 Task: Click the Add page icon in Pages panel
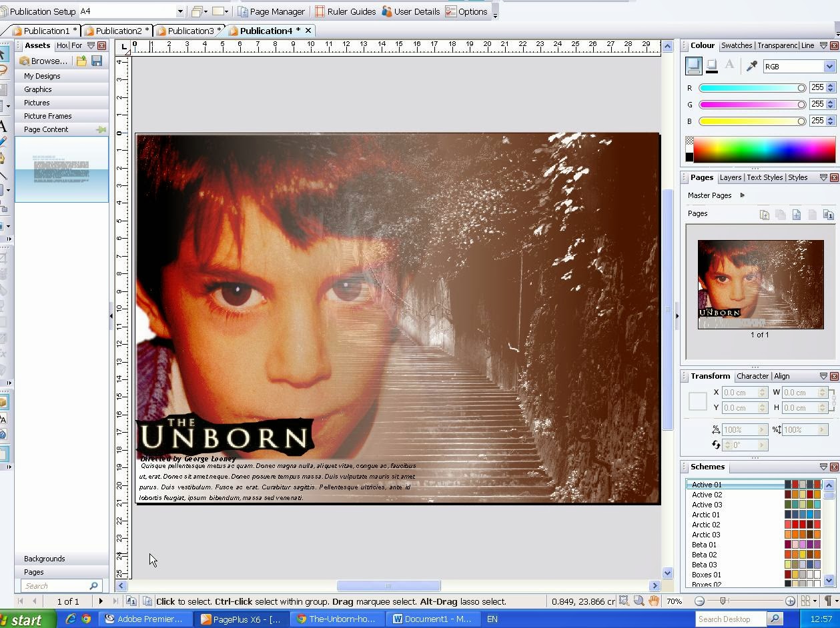click(797, 215)
